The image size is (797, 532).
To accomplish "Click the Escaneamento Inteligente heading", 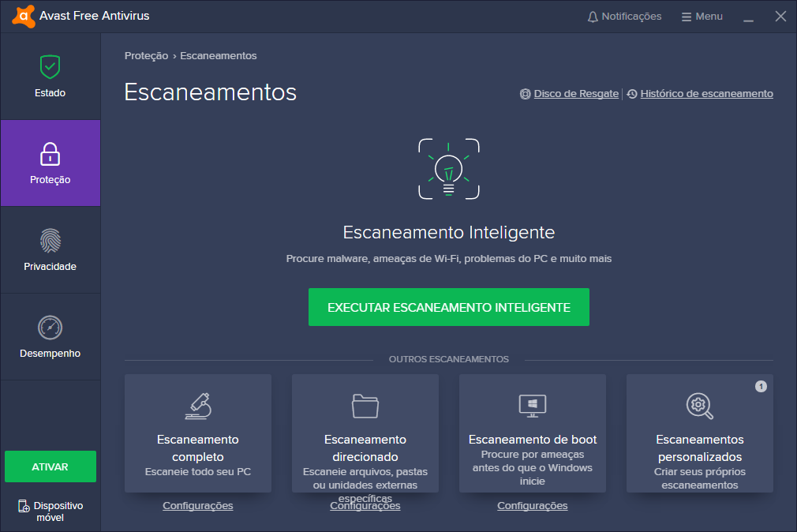I will [x=449, y=232].
